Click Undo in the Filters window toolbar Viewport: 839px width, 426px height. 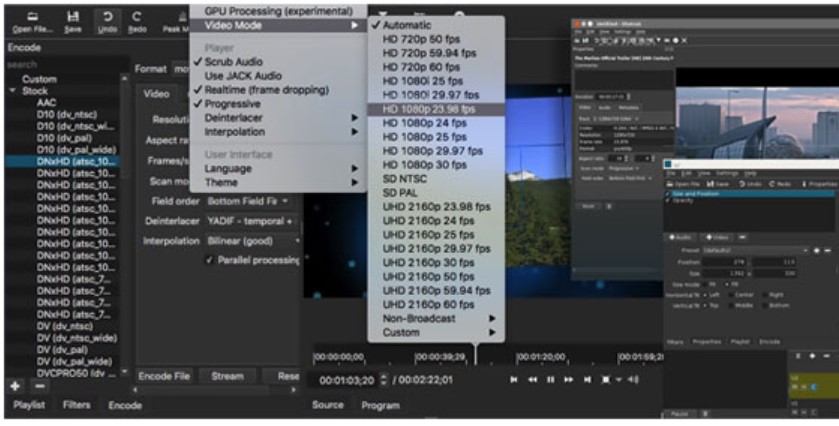750,184
